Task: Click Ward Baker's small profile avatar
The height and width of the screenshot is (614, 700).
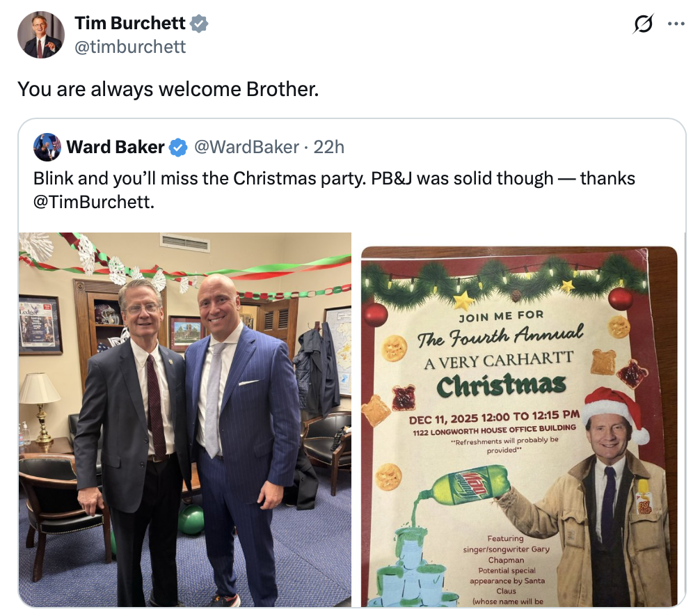Action: tap(47, 147)
